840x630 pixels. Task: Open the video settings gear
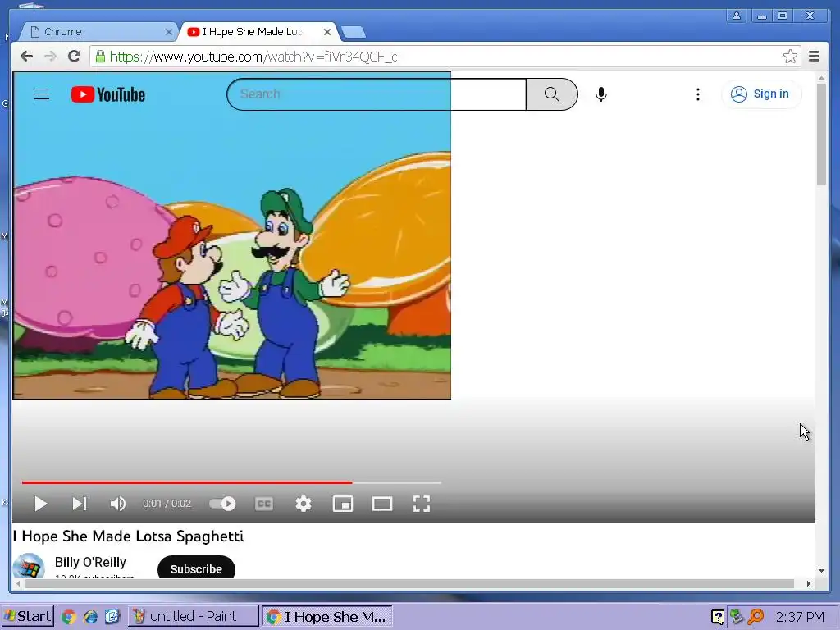click(304, 504)
